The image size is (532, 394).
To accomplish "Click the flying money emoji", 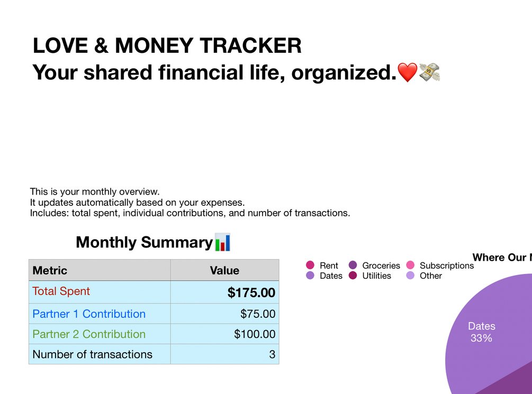I will pyautogui.click(x=429, y=72).
